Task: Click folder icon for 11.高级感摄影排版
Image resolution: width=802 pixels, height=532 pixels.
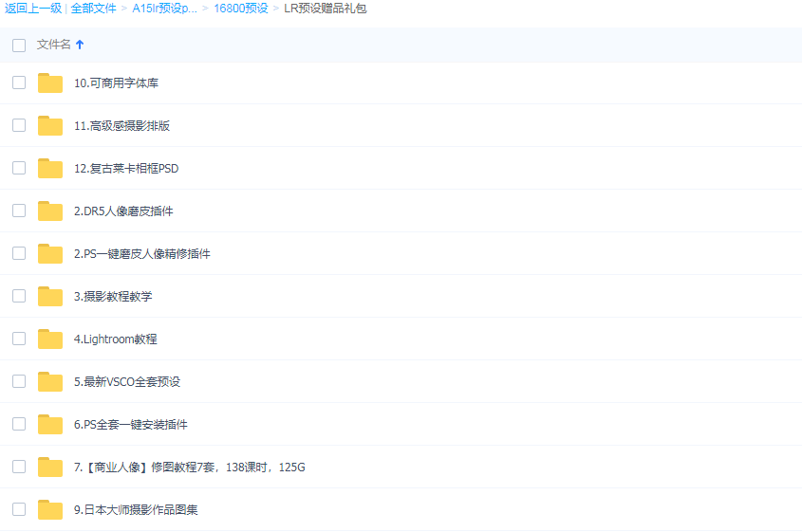Action: click(50, 126)
